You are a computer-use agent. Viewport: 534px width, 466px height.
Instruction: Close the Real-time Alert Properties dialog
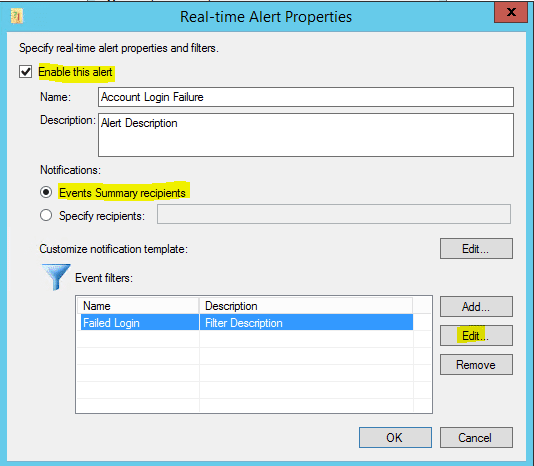[x=511, y=13]
